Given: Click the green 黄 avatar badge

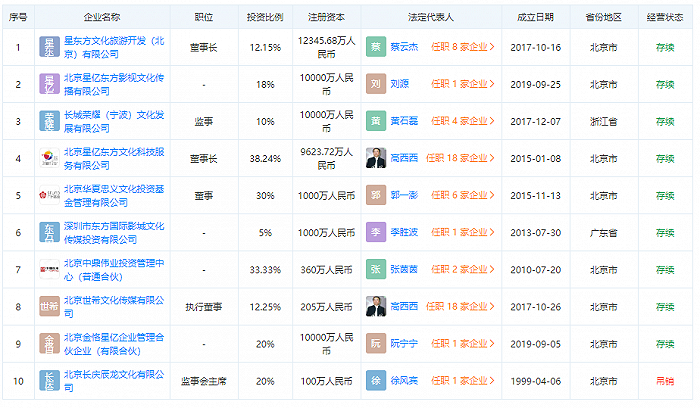Looking at the screenshot, I should coord(376,121).
